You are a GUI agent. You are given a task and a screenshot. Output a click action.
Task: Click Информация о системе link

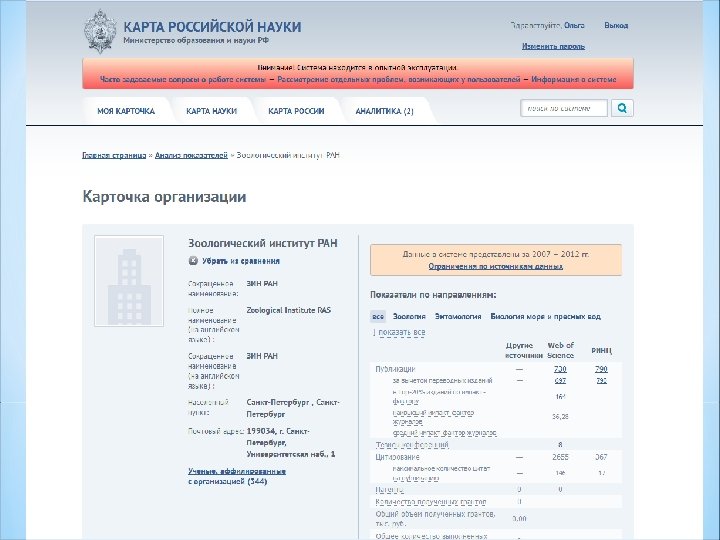pos(574,79)
